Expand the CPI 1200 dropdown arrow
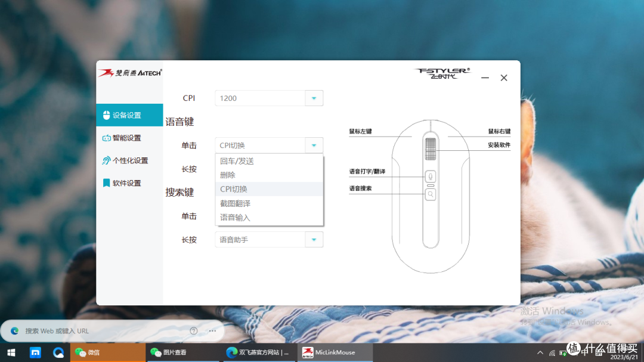The height and width of the screenshot is (362, 644). (x=314, y=98)
